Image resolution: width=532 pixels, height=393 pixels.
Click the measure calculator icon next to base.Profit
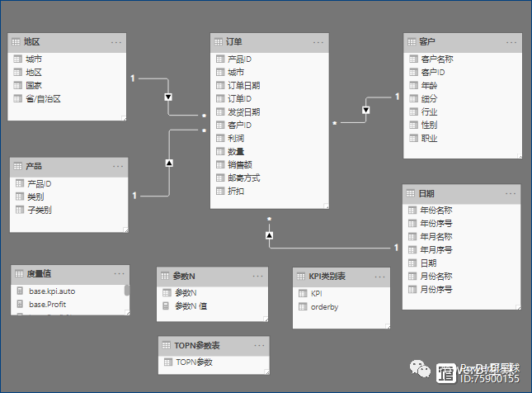pos(20,304)
